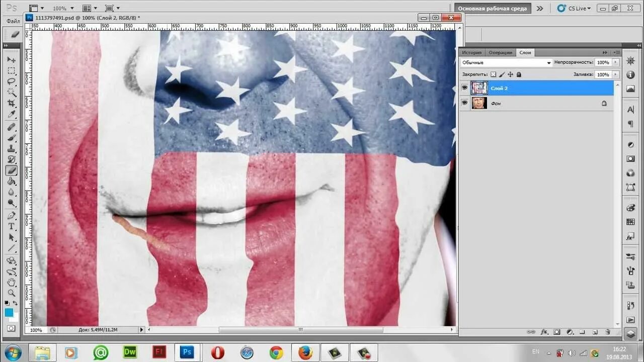Open the Непрозрачность opacity slider arrow
The image size is (644, 362).
[615, 62]
